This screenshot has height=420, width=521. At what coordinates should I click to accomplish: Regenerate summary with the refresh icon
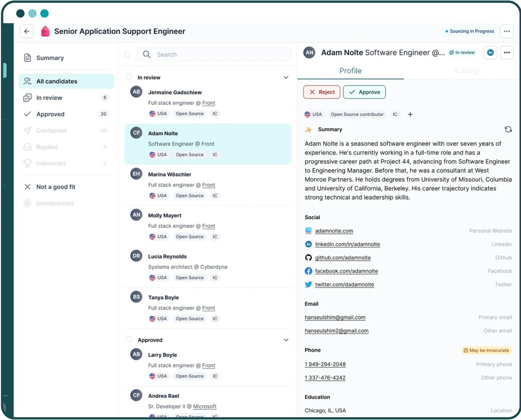tap(508, 129)
